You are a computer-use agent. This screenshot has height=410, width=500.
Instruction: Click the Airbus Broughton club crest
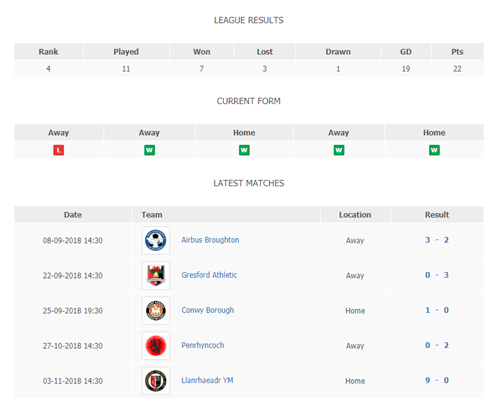pyautogui.click(x=156, y=240)
